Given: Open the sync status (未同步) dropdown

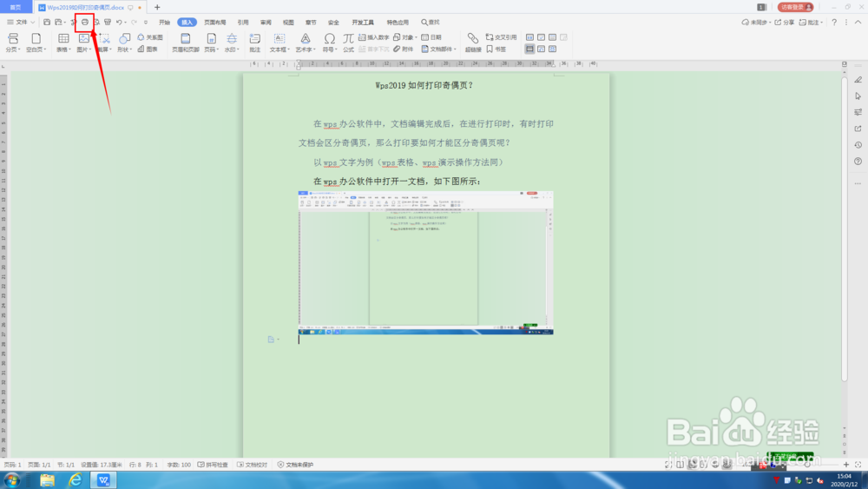Looking at the screenshot, I should pos(755,23).
